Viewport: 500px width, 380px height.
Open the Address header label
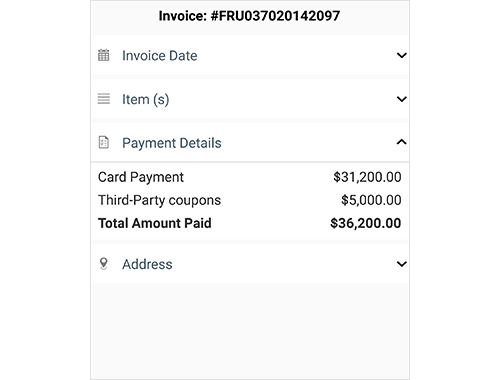pos(147,264)
